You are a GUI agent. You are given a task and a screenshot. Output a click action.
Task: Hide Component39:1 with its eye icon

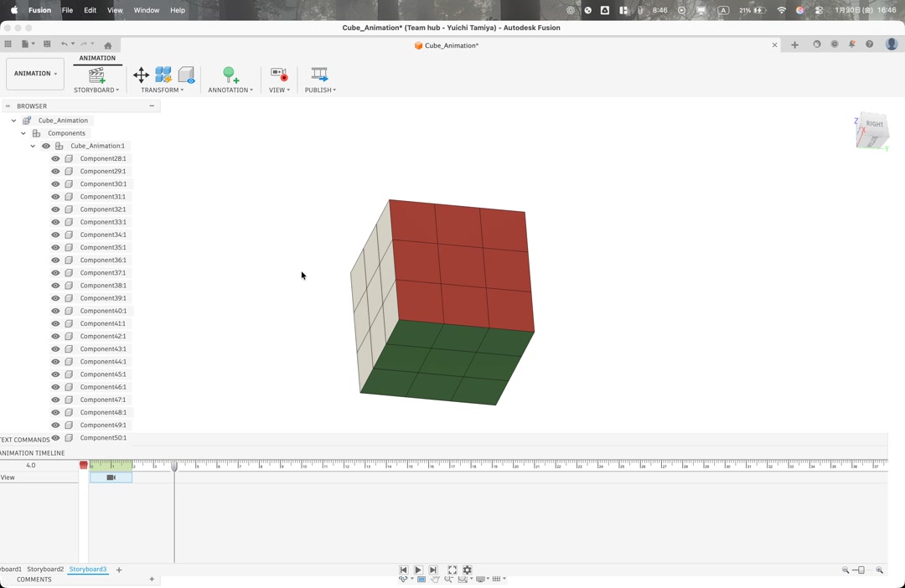coord(55,298)
